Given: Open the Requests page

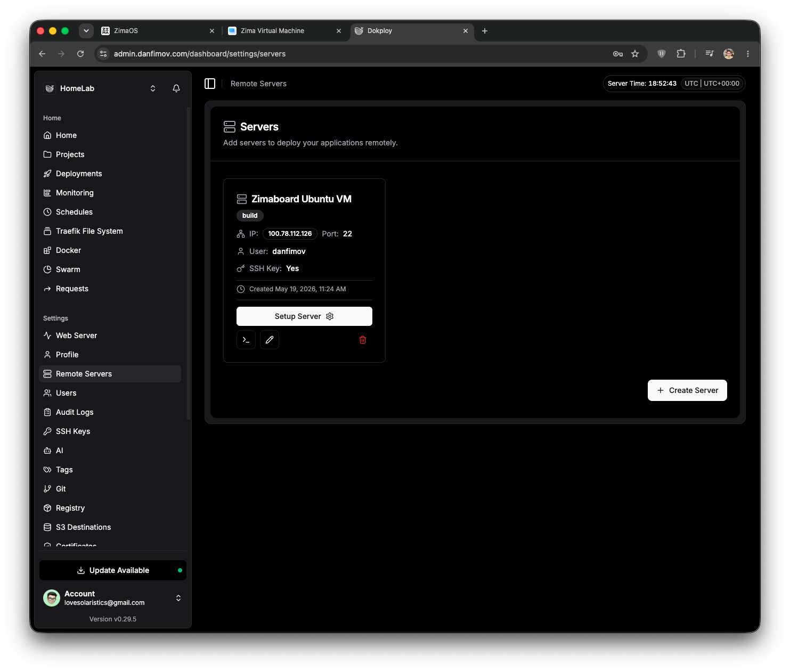Looking at the screenshot, I should point(110,289).
